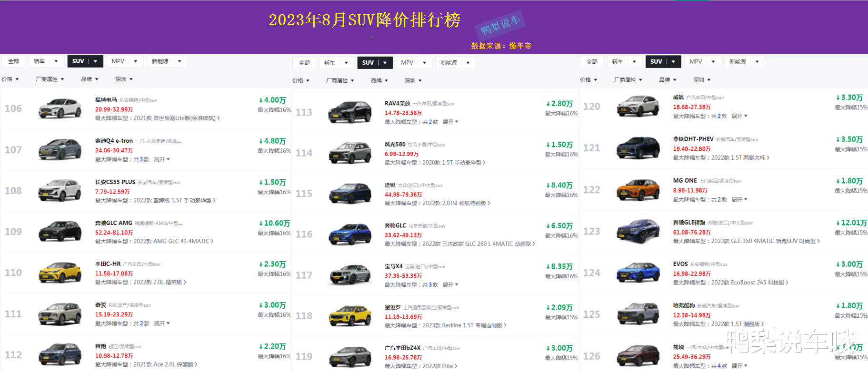
Task: Click the 途锐 price drop 8.40万
Action: pyautogui.click(x=559, y=185)
